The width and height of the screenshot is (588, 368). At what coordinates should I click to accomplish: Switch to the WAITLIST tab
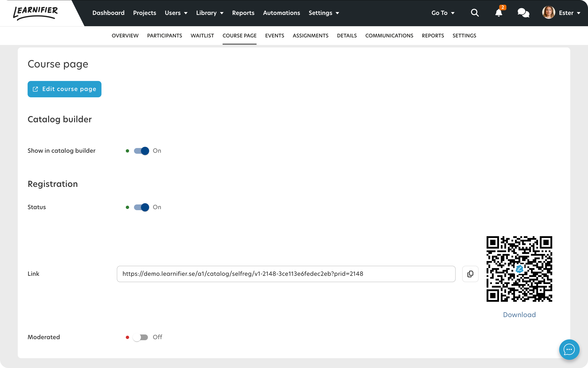pos(202,36)
